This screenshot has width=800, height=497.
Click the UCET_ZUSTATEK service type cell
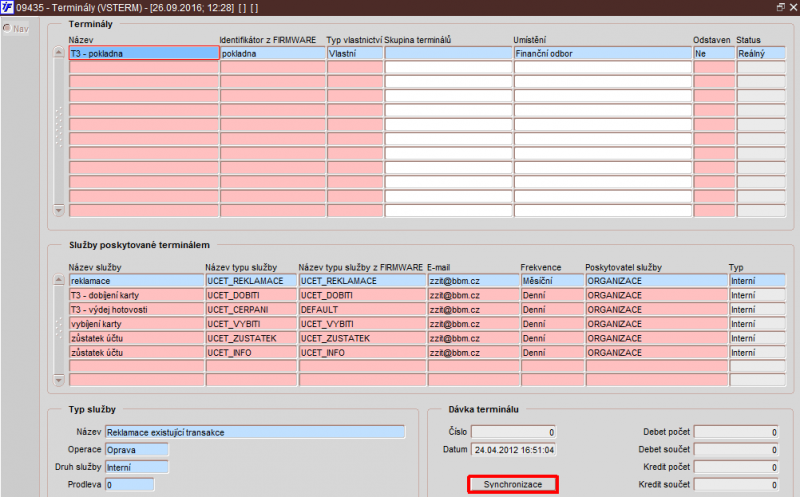click(x=251, y=338)
